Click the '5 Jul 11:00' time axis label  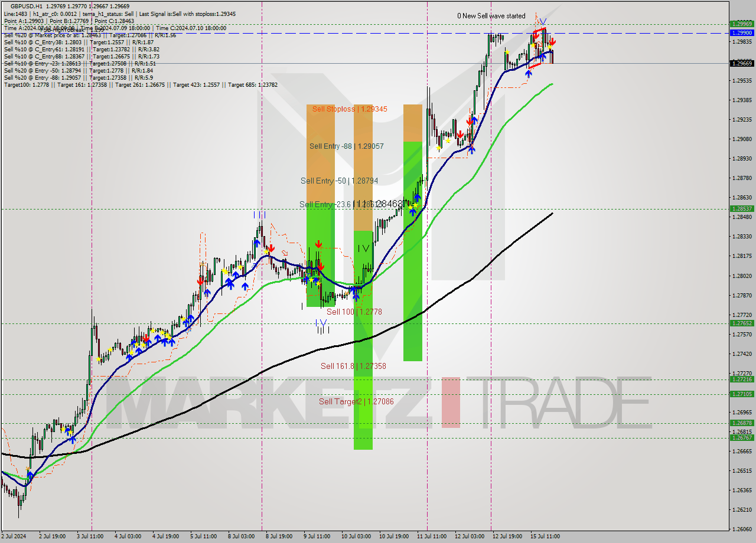[203, 537]
